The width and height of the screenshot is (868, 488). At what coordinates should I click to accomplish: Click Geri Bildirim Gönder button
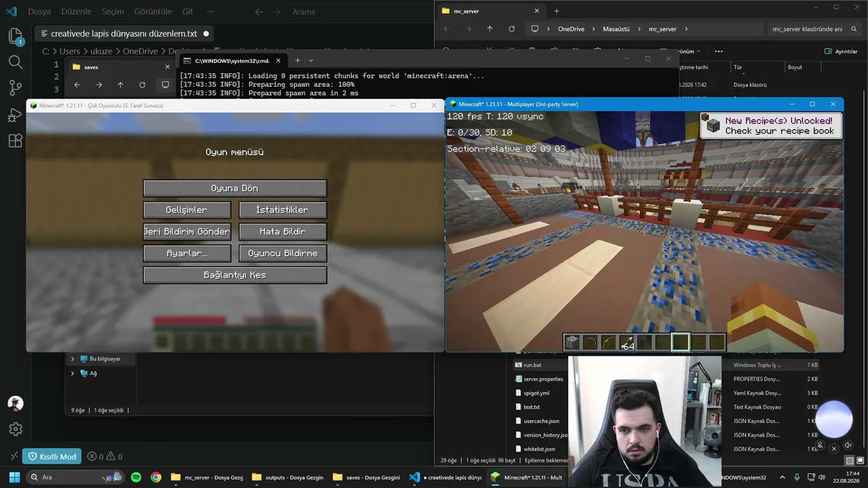186,231
